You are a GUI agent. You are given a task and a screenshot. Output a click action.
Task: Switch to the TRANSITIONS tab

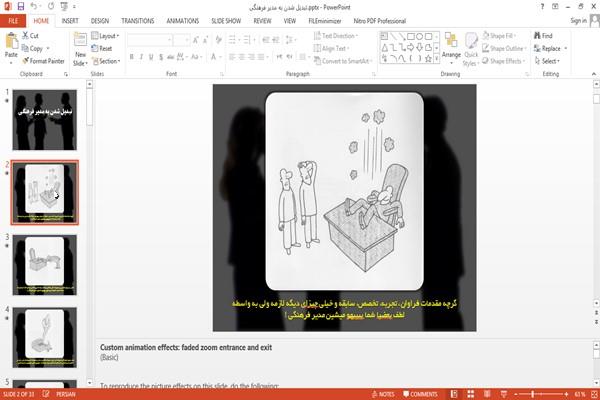(x=138, y=21)
